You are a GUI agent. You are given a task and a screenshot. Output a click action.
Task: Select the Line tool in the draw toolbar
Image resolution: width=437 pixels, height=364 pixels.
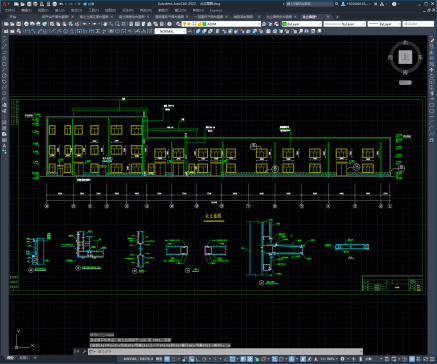click(4, 40)
